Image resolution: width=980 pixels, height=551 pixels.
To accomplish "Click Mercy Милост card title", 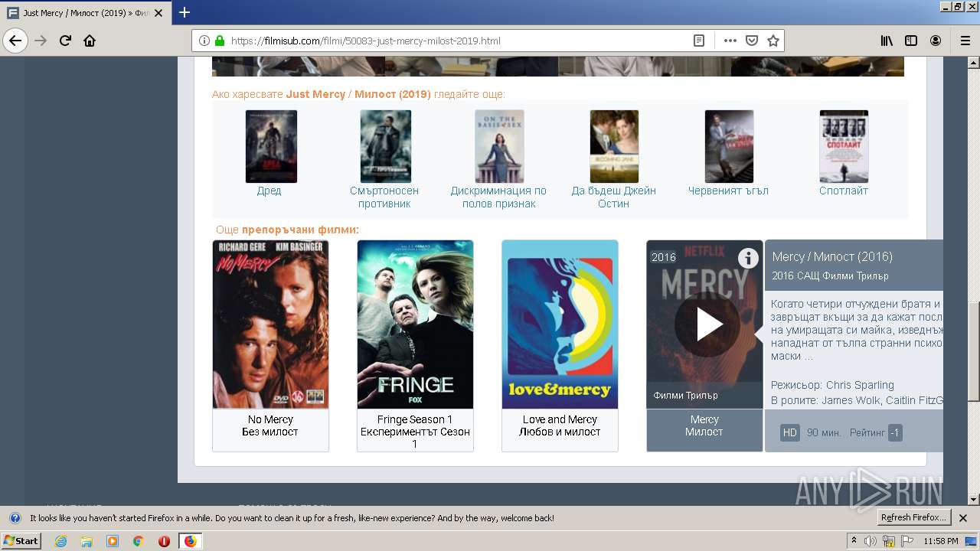I will (x=704, y=425).
